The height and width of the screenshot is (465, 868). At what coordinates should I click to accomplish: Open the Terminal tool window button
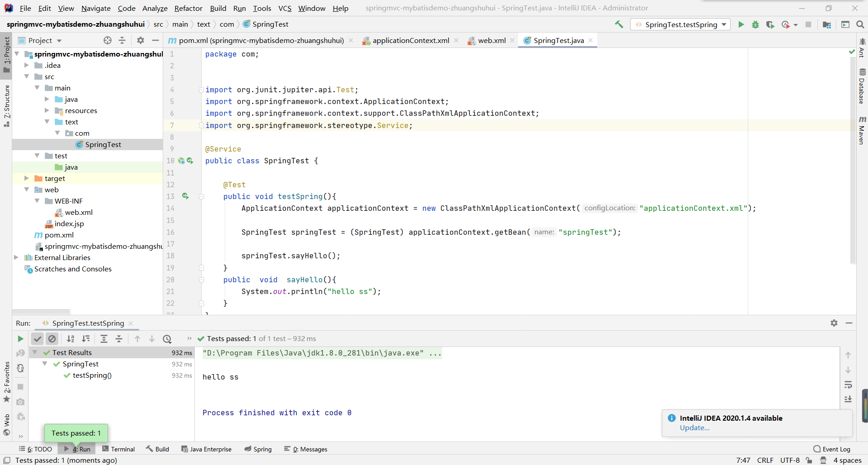pyautogui.click(x=118, y=449)
